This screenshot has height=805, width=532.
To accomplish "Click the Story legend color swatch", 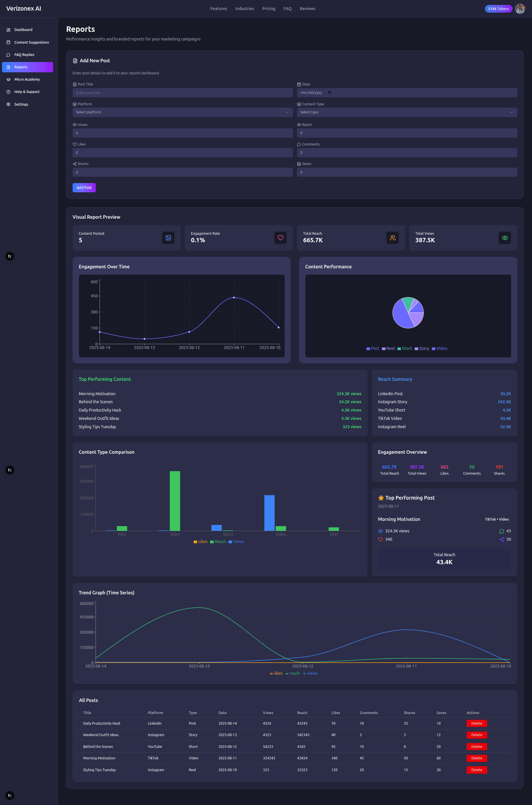I will click(x=416, y=349).
